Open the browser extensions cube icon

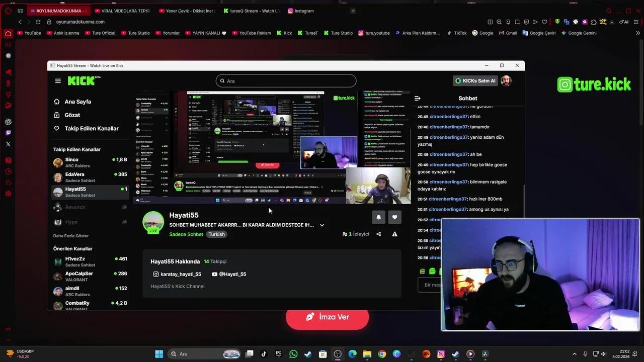(594, 22)
